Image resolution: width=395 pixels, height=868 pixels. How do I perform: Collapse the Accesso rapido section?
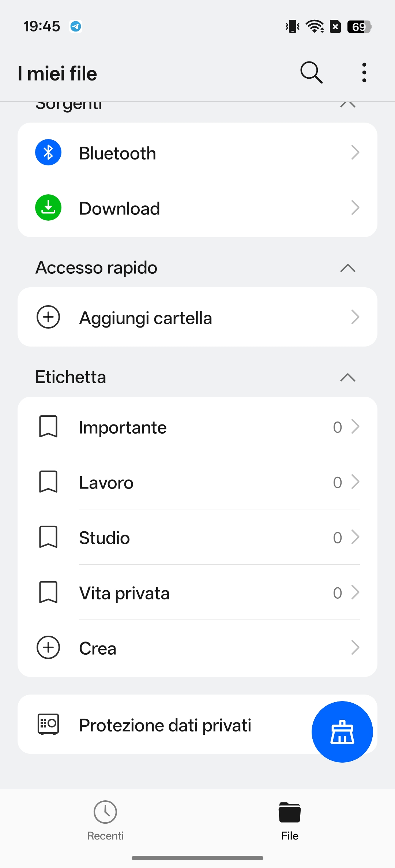(347, 268)
